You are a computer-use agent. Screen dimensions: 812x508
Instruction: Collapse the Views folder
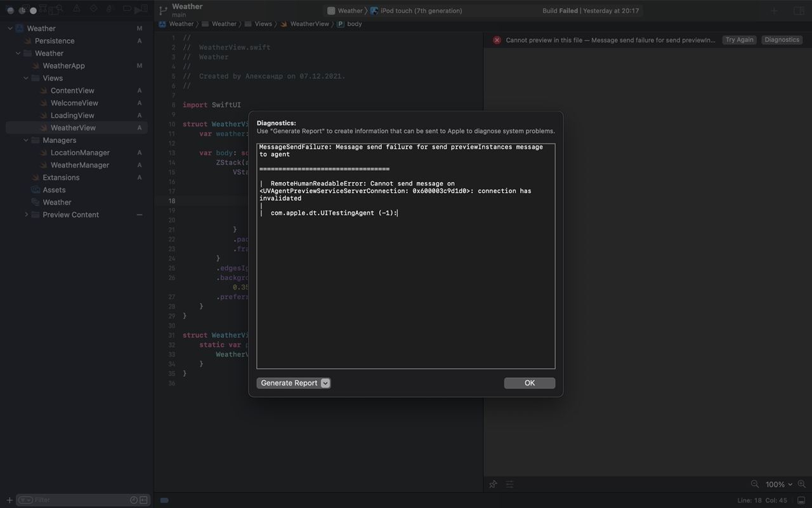(x=26, y=78)
